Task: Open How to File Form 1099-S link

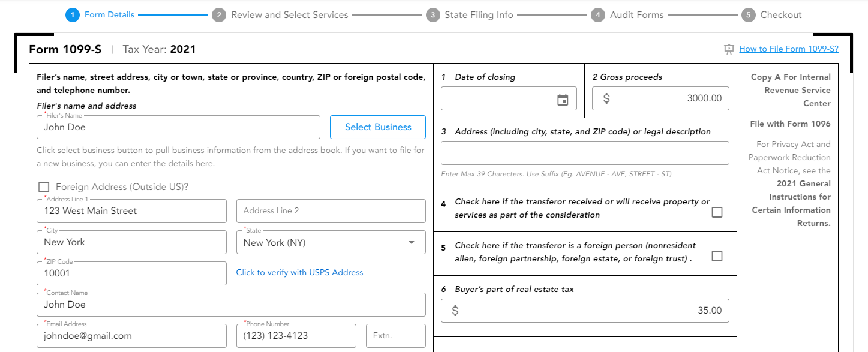Action: click(788, 49)
